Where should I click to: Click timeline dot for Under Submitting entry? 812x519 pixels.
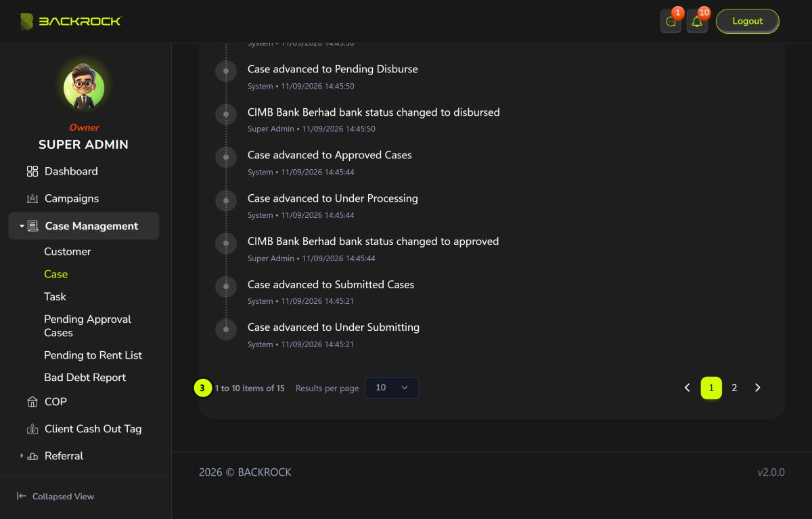(226, 330)
